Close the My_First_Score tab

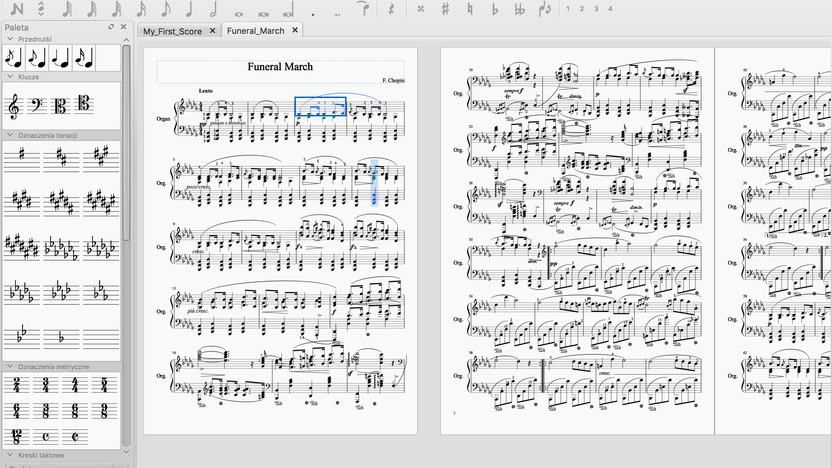212,31
